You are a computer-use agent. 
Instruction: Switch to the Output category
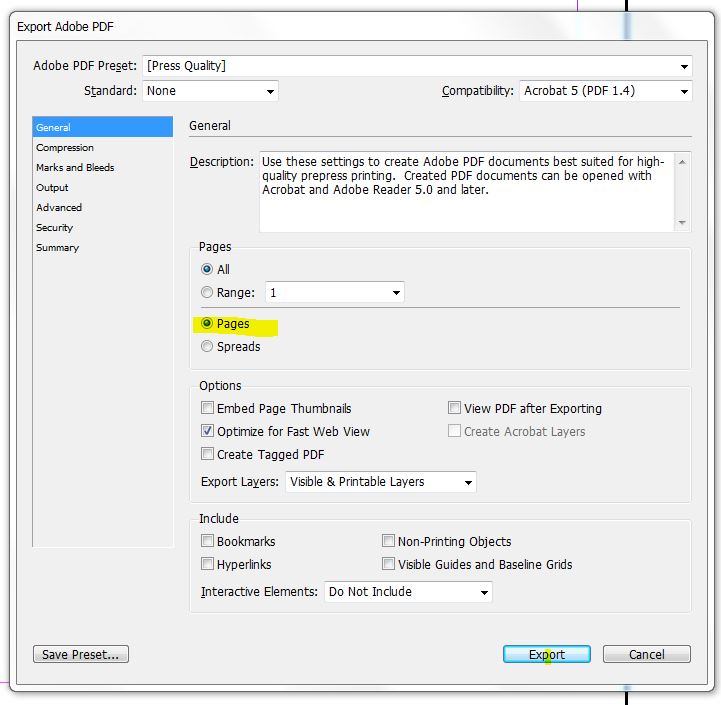pos(103,188)
